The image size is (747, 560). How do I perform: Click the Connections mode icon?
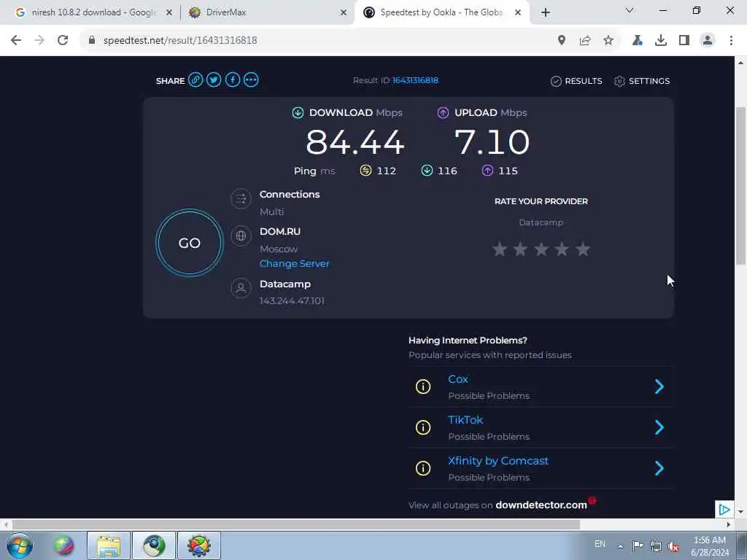241,199
